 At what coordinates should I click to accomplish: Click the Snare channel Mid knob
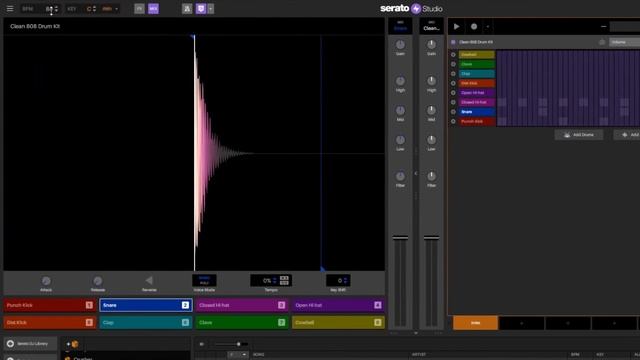point(400,110)
